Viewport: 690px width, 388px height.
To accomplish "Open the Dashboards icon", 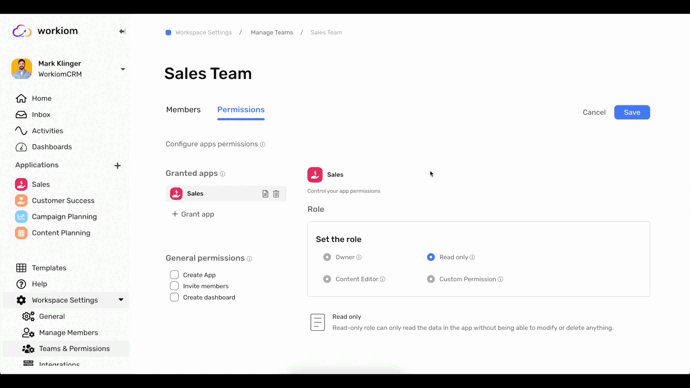I will tap(21, 147).
